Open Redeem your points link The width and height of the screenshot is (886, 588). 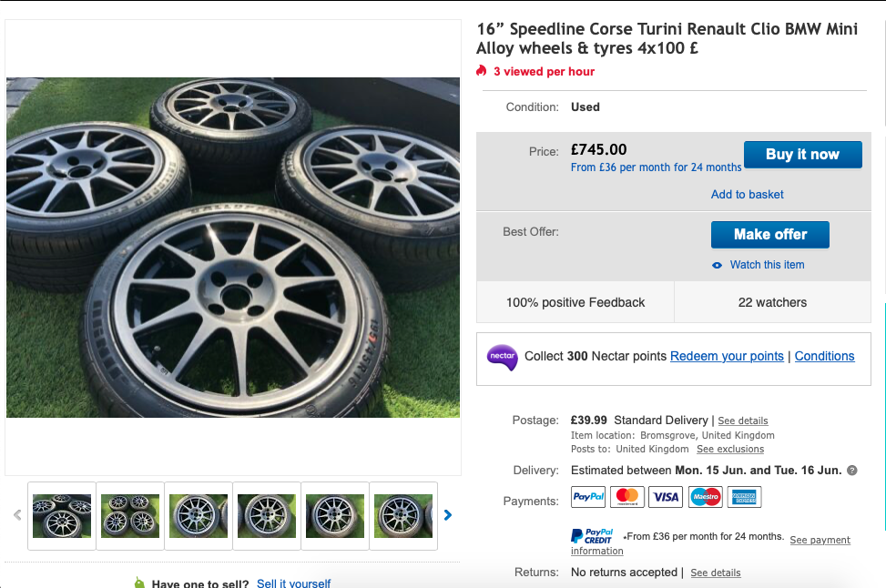[727, 356]
